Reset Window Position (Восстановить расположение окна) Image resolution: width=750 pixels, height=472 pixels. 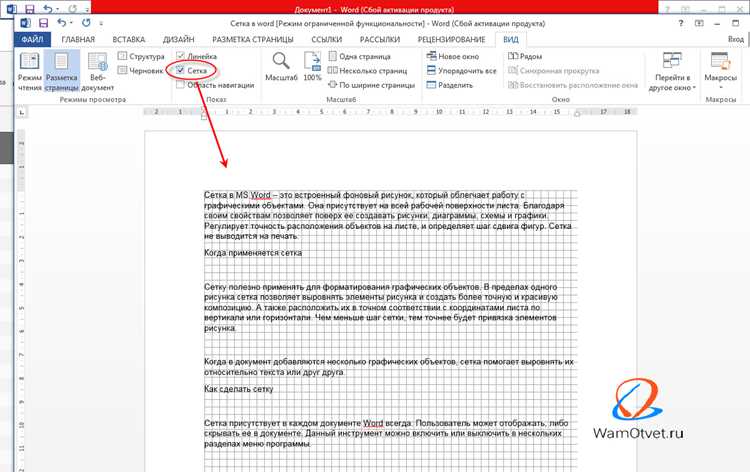click(573, 85)
